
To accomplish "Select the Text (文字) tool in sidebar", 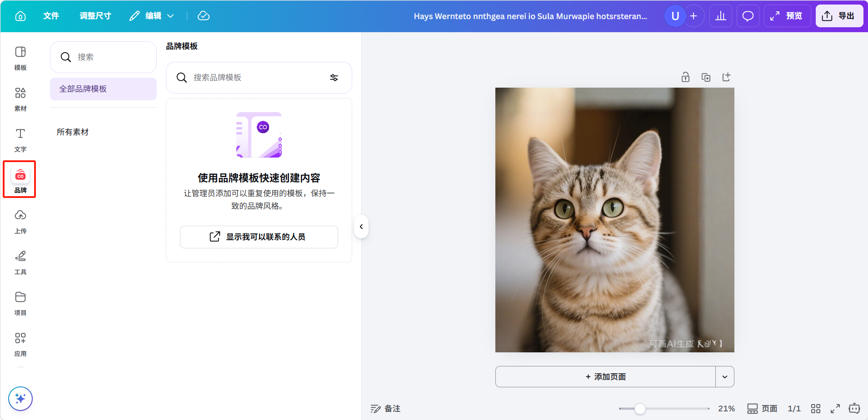I will pyautogui.click(x=20, y=140).
